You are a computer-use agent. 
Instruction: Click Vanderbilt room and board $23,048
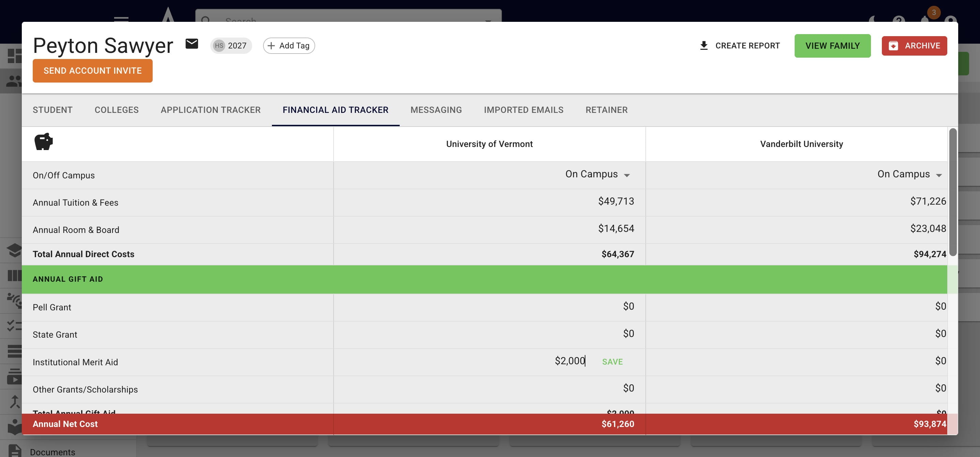(x=928, y=228)
